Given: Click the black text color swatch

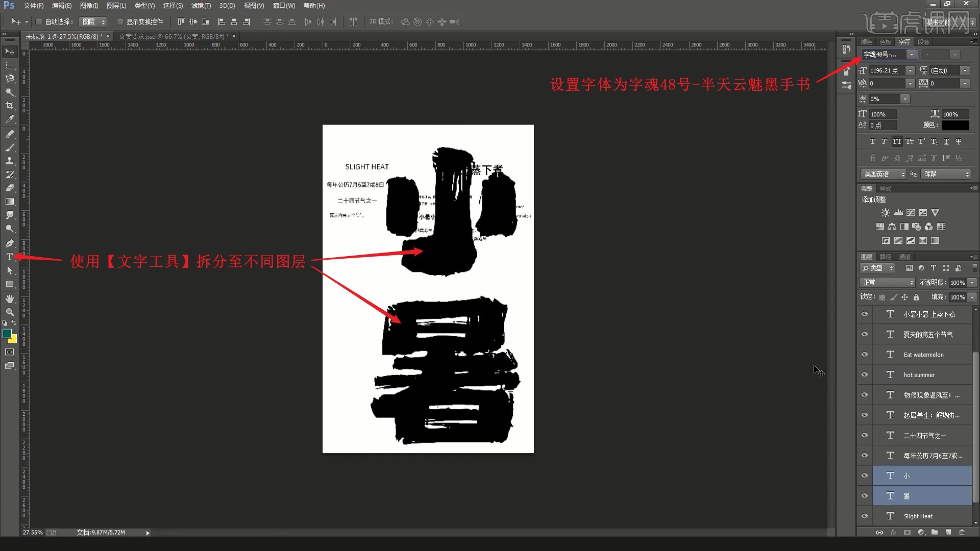Looking at the screenshot, I should pyautogui.click(x=955, y=125).
